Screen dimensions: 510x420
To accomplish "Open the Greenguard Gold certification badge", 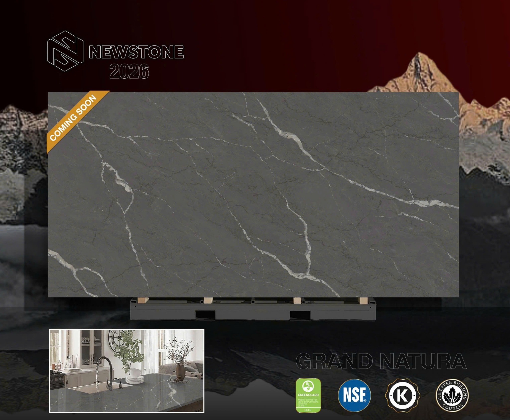I will [x=308, y=395].
